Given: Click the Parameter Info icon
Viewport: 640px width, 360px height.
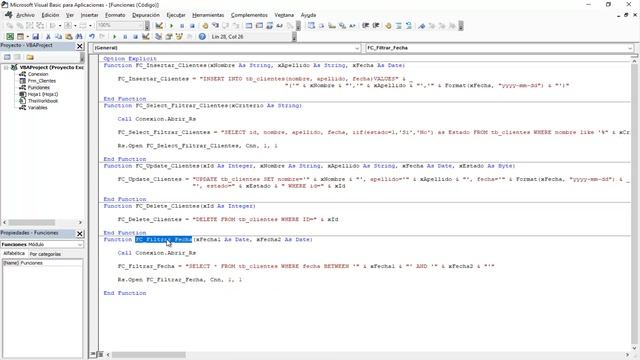Looking at the screenshot, I should coord(342,26).
